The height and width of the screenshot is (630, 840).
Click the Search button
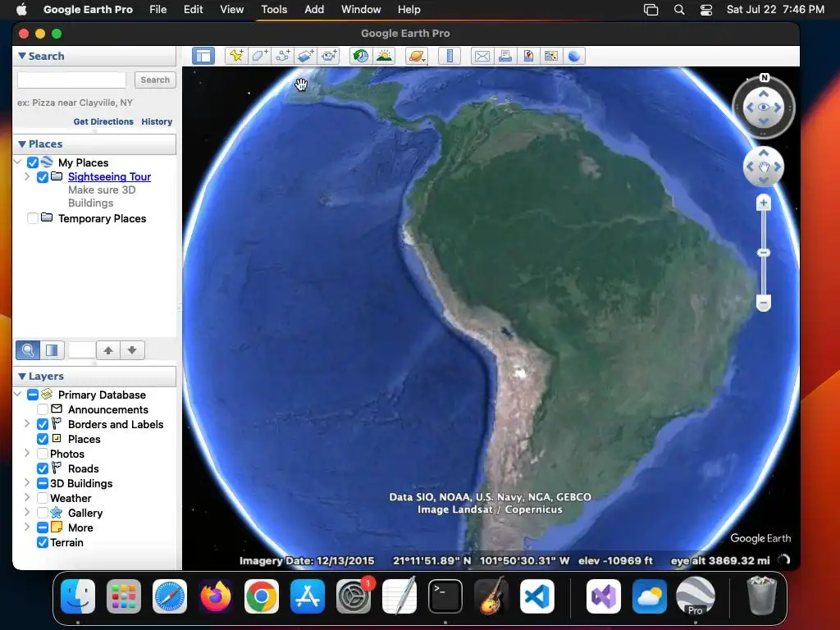(x=155, y=80)
